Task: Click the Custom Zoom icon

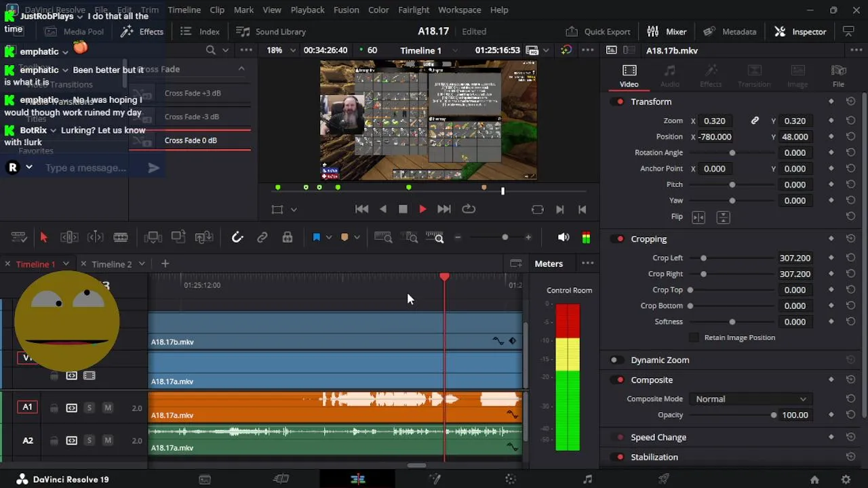Action: pyautogui.click(x=435, y=237)
